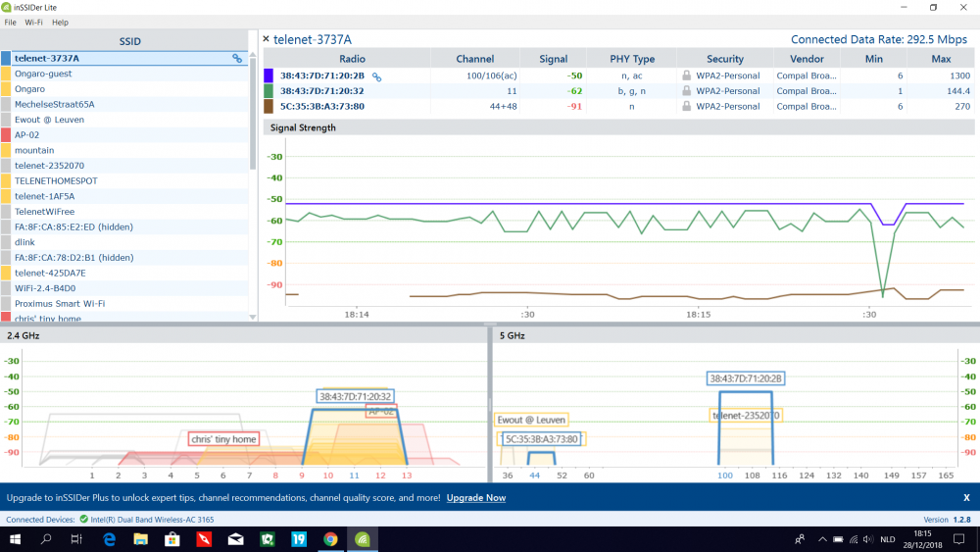The height and width of the screenshot is (552, 980).
Task: Open Google Chrome from the taskbar
Action: coord(331,539)
